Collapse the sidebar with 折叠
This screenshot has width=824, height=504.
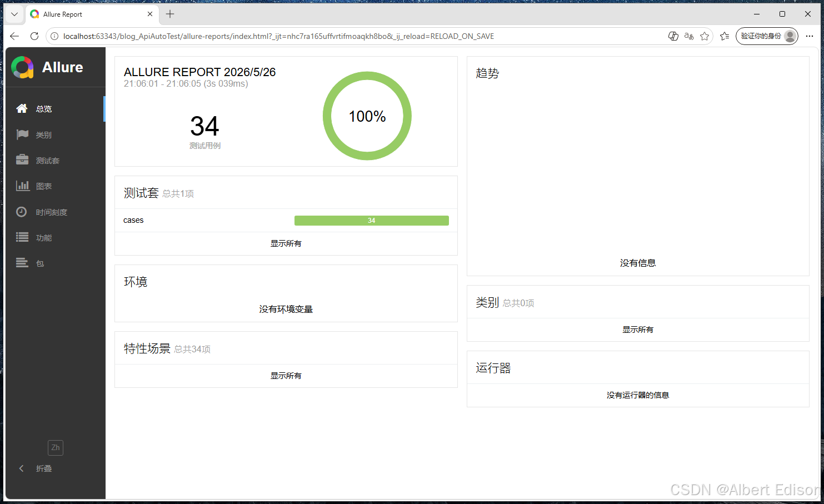pyautogui.click(x=36, y=468)
